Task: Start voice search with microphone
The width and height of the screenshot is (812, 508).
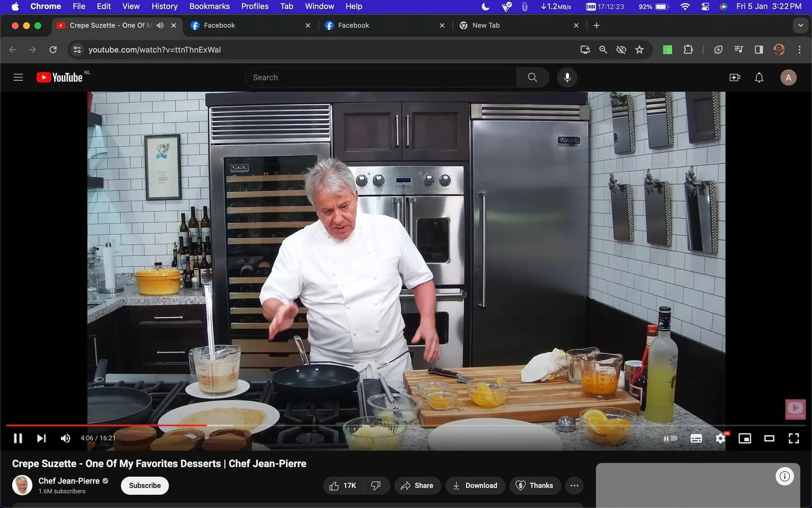Action: pos(567,77)
